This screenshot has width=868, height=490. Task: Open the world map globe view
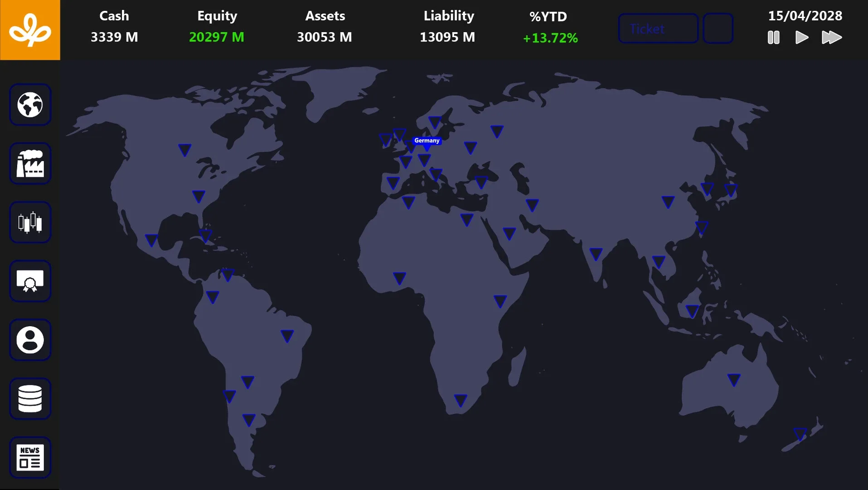point(30,105)
